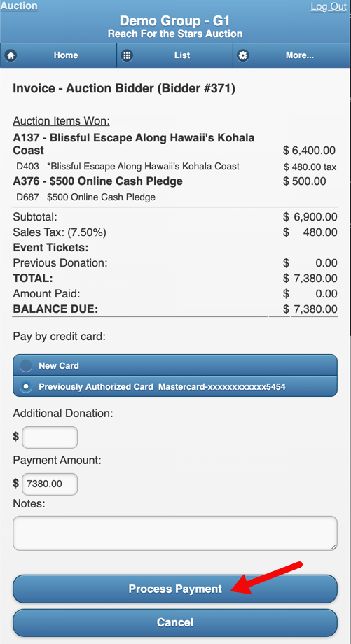Click the List grid icon
Image resolution: width=351 pixels, height=644 pixels.
[x=127, y=55]
